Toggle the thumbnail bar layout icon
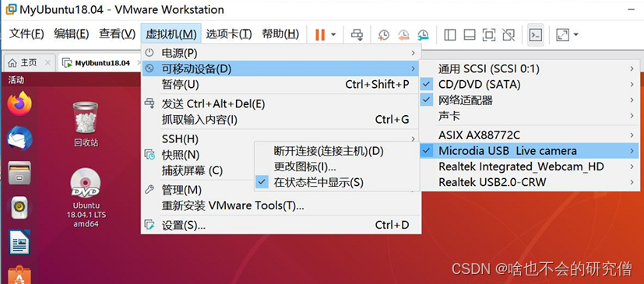This screenshot has height=284, width=644. click(x=470, y=35)
